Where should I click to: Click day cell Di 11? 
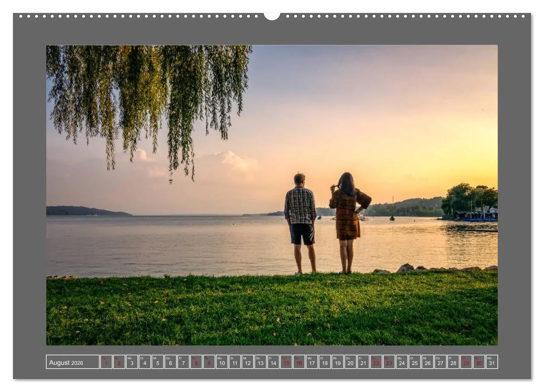coord(235,362)
